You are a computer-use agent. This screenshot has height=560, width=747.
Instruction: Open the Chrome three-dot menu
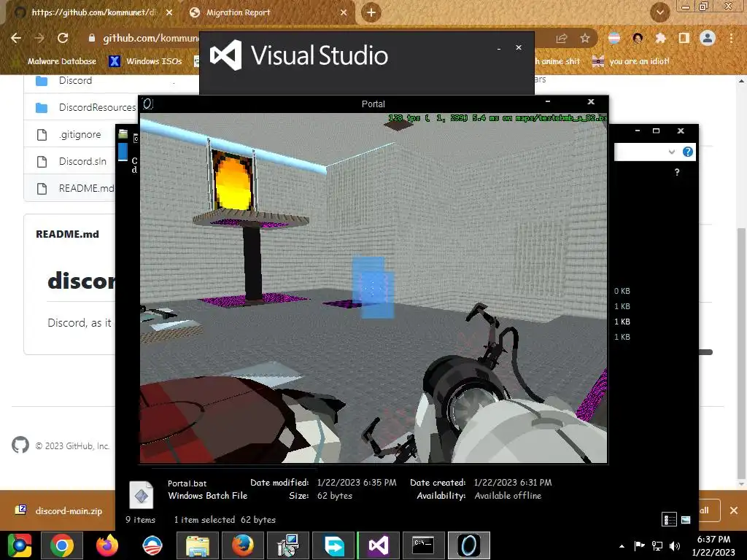tap(731, 38)
